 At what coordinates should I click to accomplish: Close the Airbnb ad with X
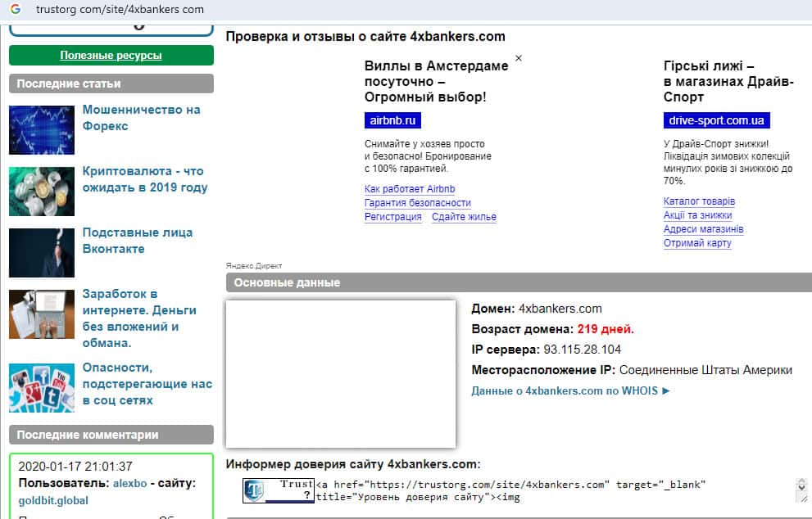click(519, 58)
